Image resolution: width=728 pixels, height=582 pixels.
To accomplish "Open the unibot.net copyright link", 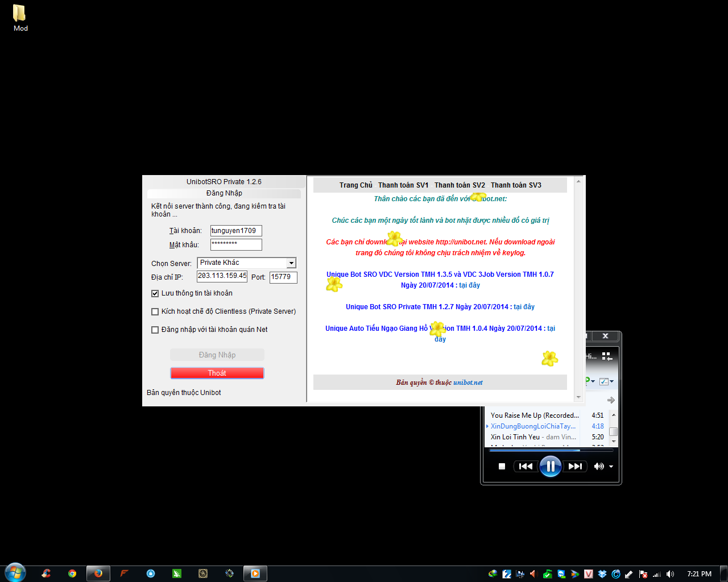I will [x=468, y=383].
